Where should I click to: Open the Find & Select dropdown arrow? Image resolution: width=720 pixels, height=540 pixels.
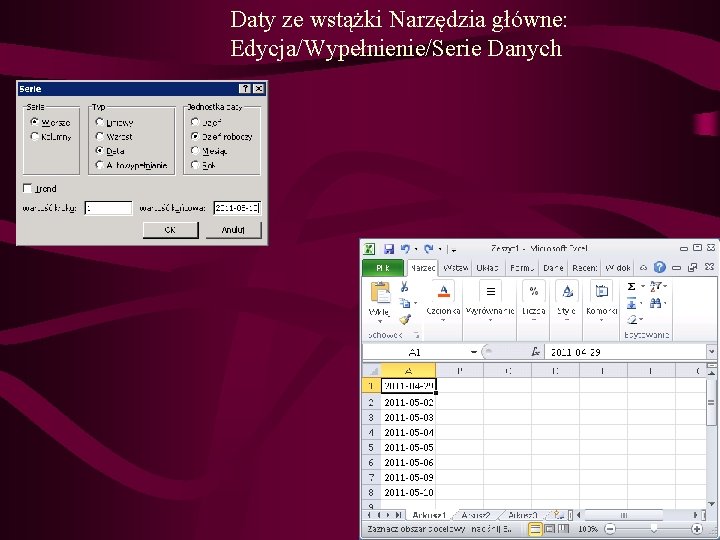tap(665, 303)
